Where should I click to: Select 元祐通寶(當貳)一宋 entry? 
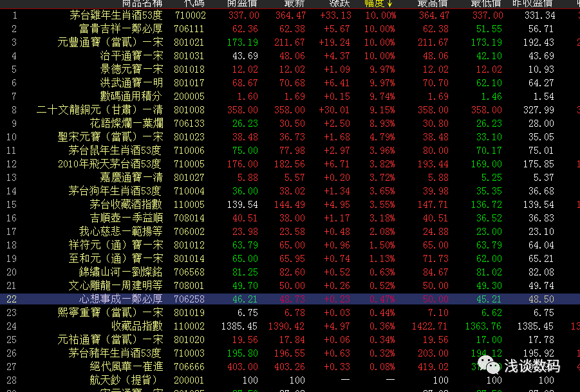110,339
